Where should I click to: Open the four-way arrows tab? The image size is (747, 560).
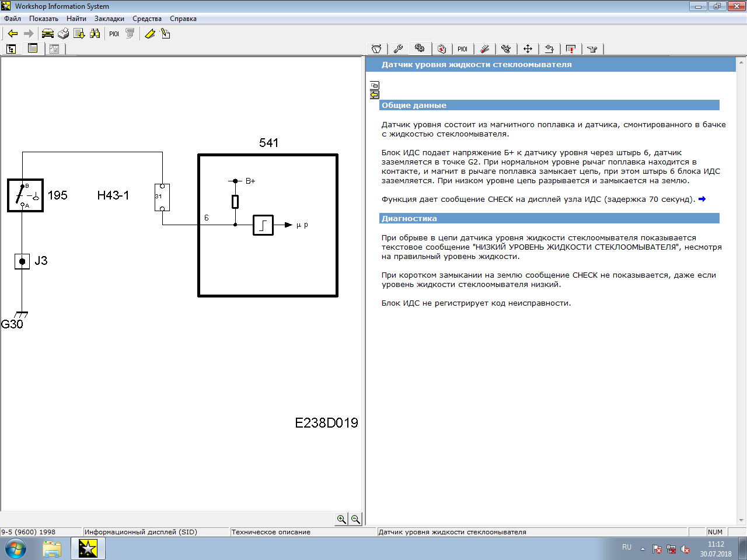click(x=528, y=49)
